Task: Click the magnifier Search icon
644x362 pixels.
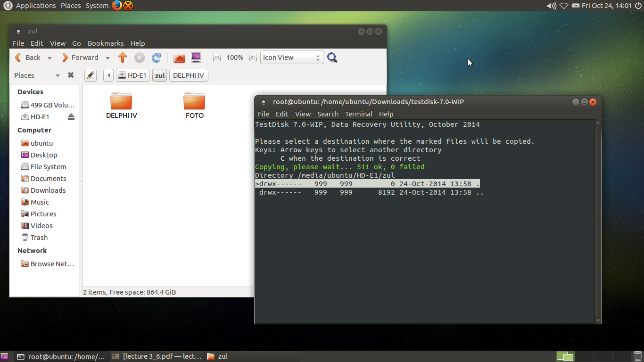Action: coord(332,58)
